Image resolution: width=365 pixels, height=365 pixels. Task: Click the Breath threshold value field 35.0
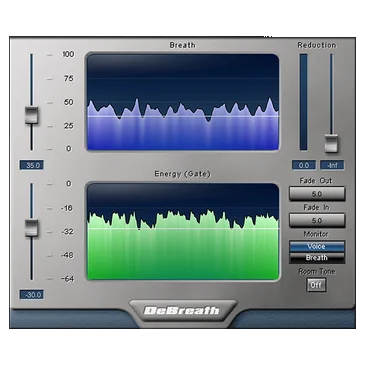[x=32, y=165]
